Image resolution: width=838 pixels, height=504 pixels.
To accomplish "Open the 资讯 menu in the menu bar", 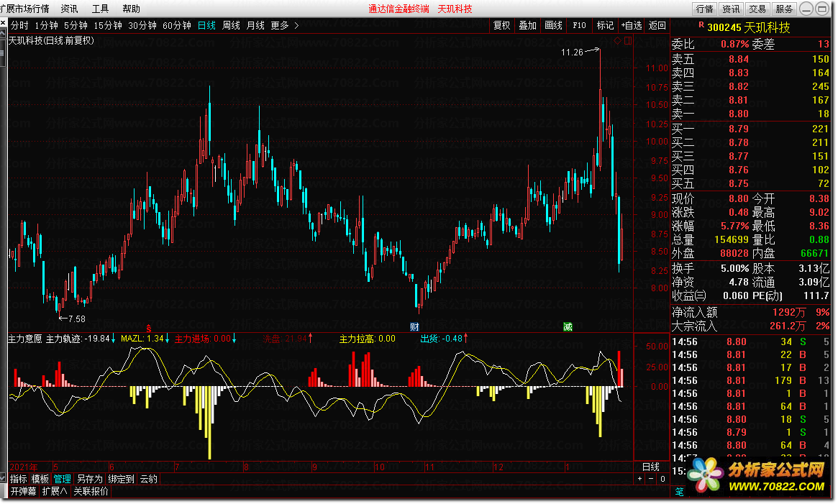I will click(x=69, y=9).
